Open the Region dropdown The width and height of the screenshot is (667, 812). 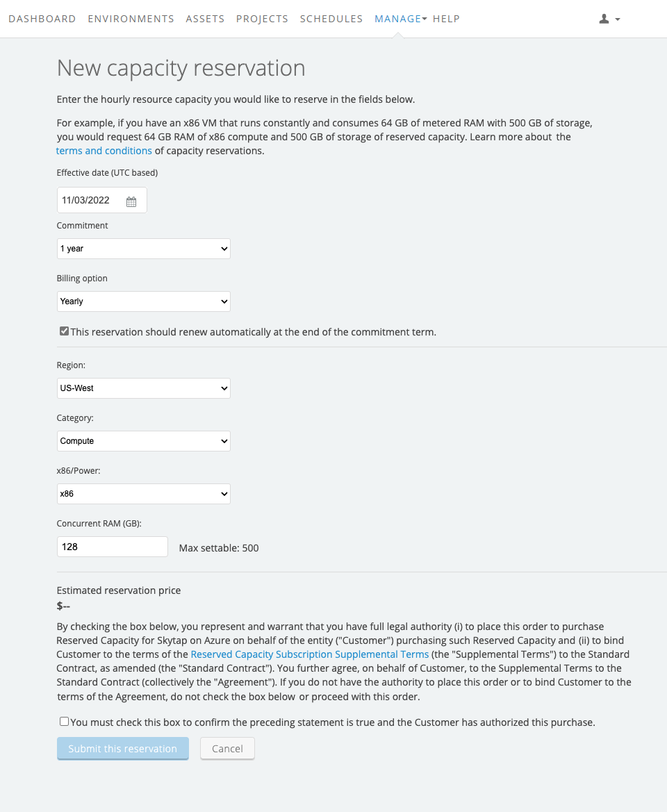143,388
